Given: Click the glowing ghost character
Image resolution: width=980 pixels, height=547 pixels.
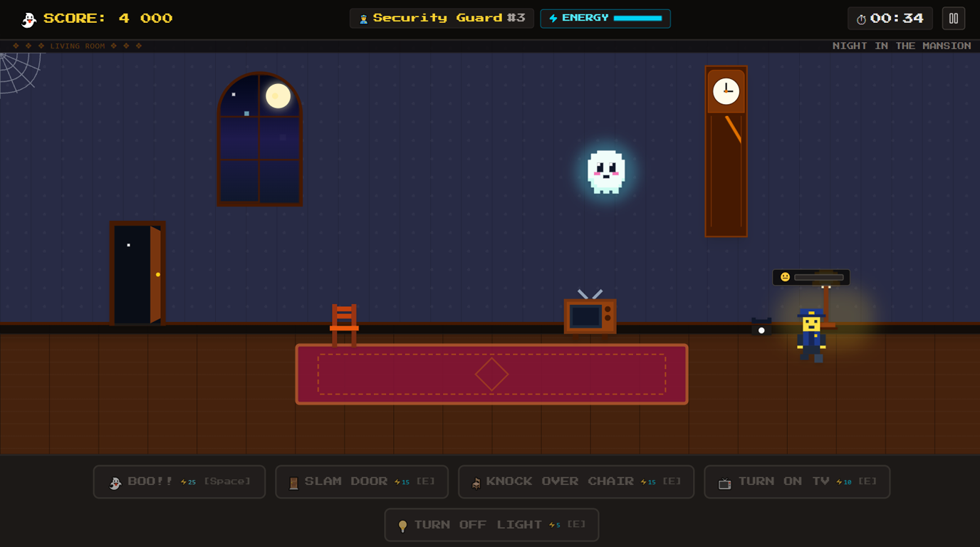Looking at the screenshot, I should coord(606,172).
